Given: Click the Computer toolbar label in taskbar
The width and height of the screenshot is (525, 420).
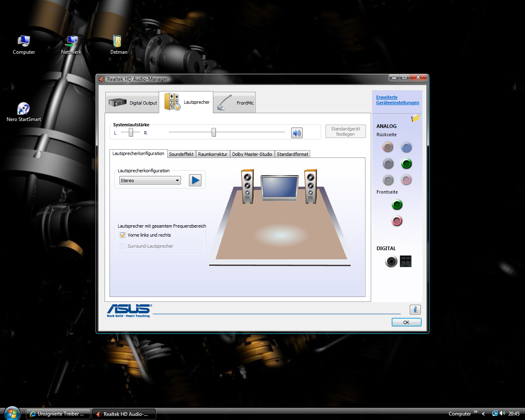Looking at the screenshot, I should [460, 414].
